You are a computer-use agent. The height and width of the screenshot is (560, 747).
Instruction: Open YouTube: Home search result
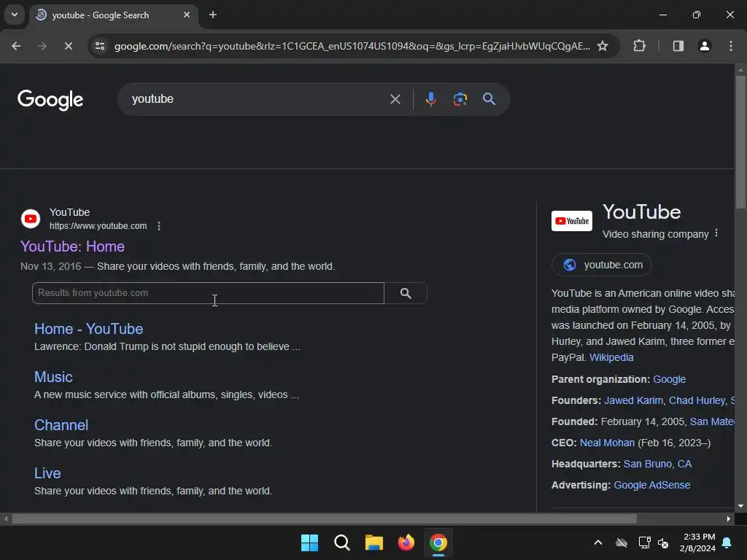tap(72, 246)
